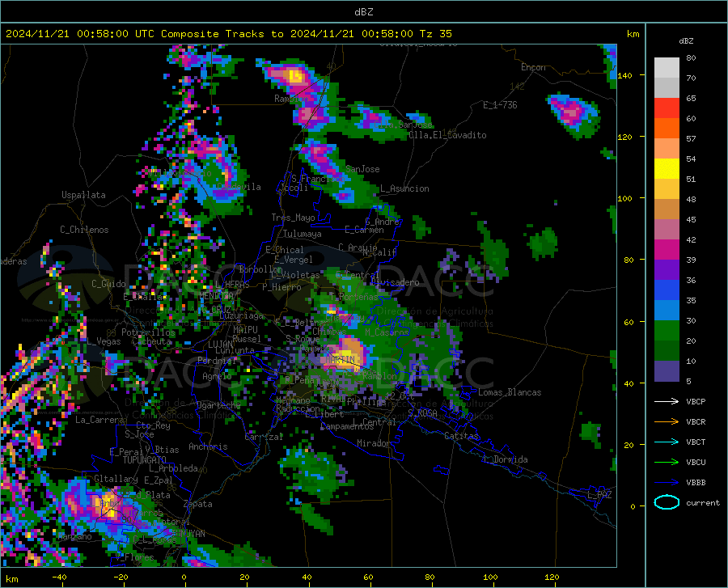Click the cyan VBCT arrow symbol
728x588 pixels.
click(667, 442)
